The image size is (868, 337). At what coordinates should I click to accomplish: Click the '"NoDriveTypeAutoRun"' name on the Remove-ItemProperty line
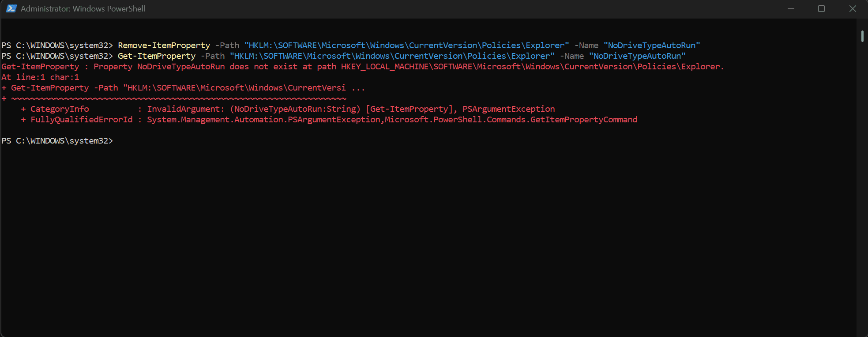click(652, 45)
